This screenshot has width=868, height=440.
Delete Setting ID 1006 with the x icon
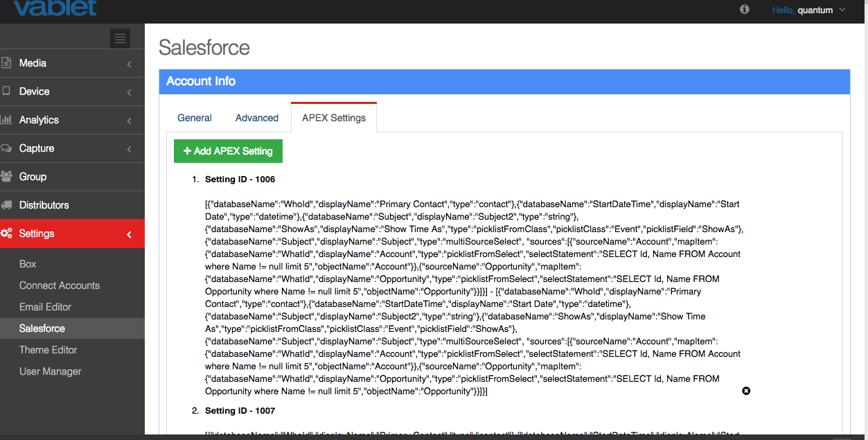click(746, 391)
